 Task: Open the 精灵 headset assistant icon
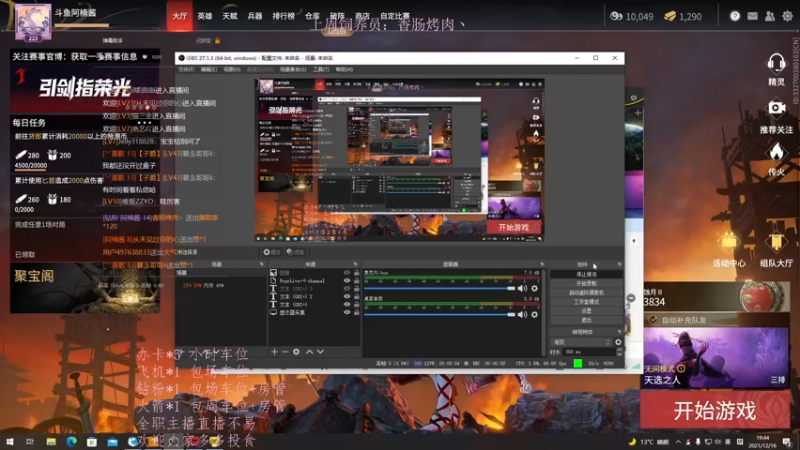[x=776, y=64]
